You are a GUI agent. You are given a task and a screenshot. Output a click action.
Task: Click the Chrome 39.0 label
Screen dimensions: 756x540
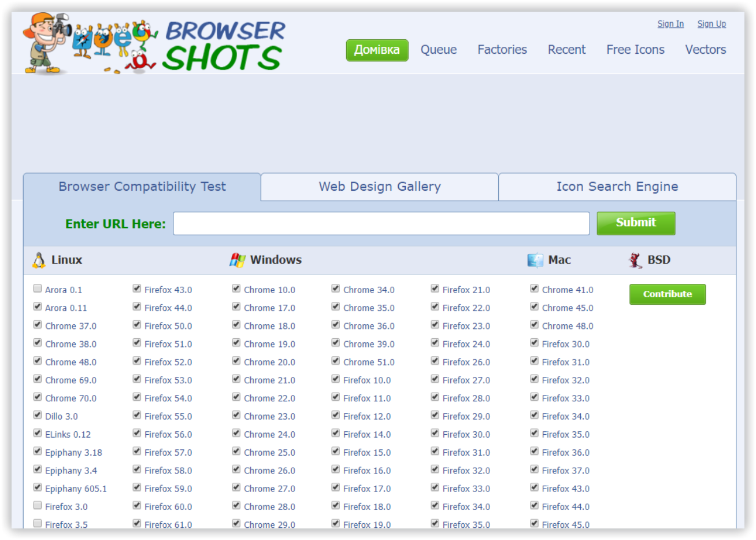pyautogui.click(x=369, y=344)
